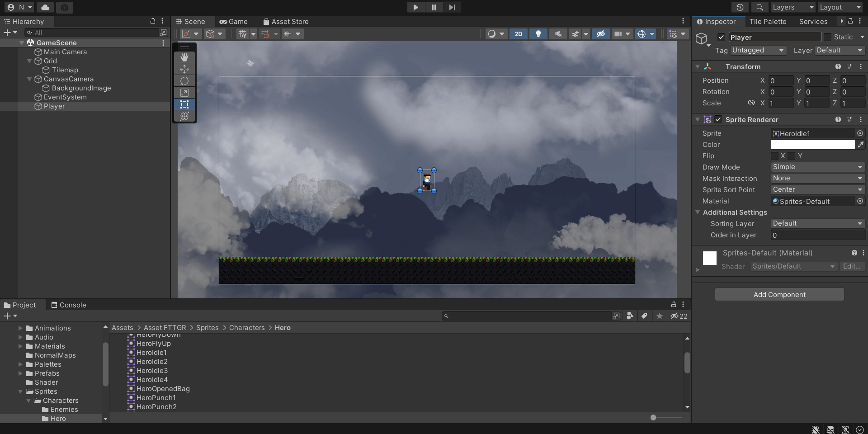Screen dimensions: 868x434
Task: Click the shader Edit... button
Action: click(852, 266)
